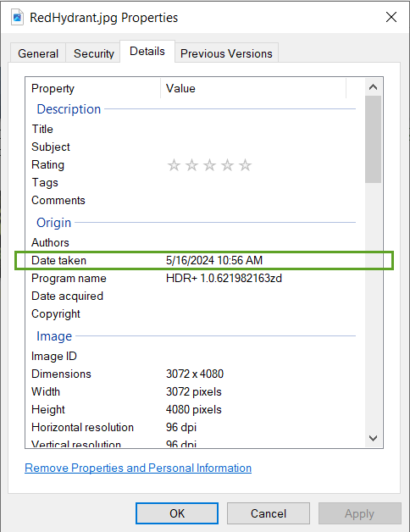The width and height of the screenshot is (410, 532).
Task: Set rating to four stars
Action: click(227, 165)
